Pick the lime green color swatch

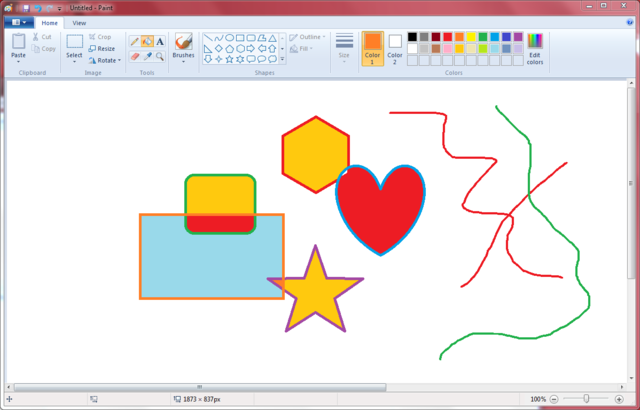pyautogui.click(x=483, y=49)
